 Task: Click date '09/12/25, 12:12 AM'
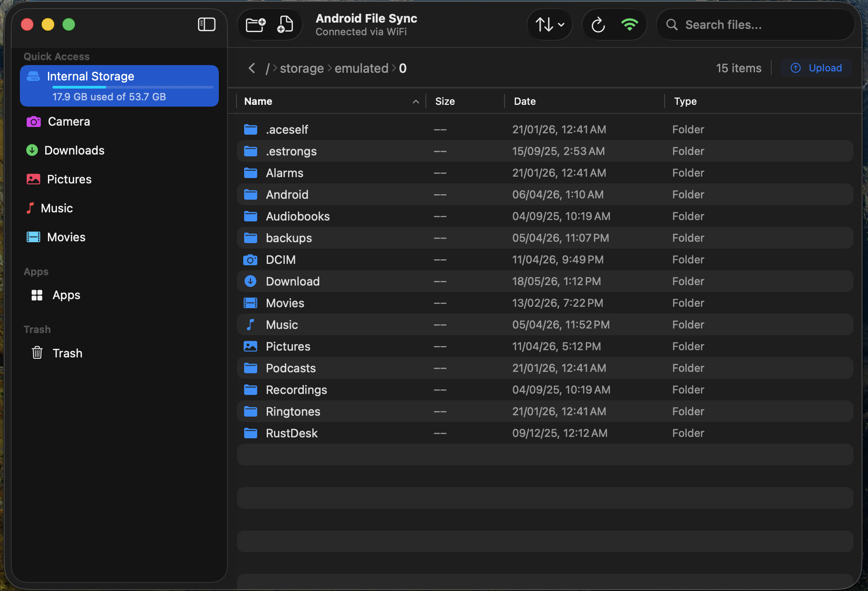pyautogui.click(x=560, y=433)
